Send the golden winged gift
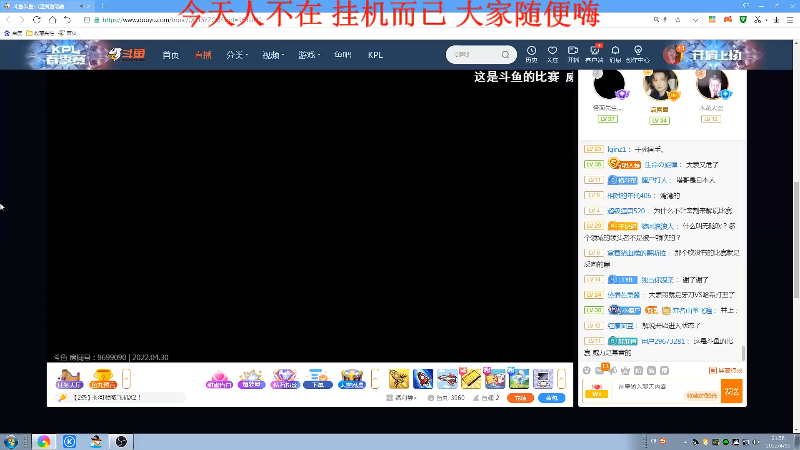Viewport: 800px width, 450px height. click(x=399, y=379)
